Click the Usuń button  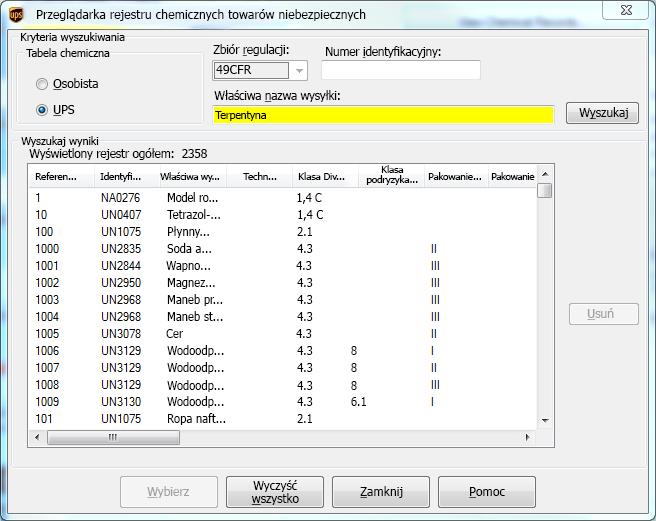click(604, 314)
